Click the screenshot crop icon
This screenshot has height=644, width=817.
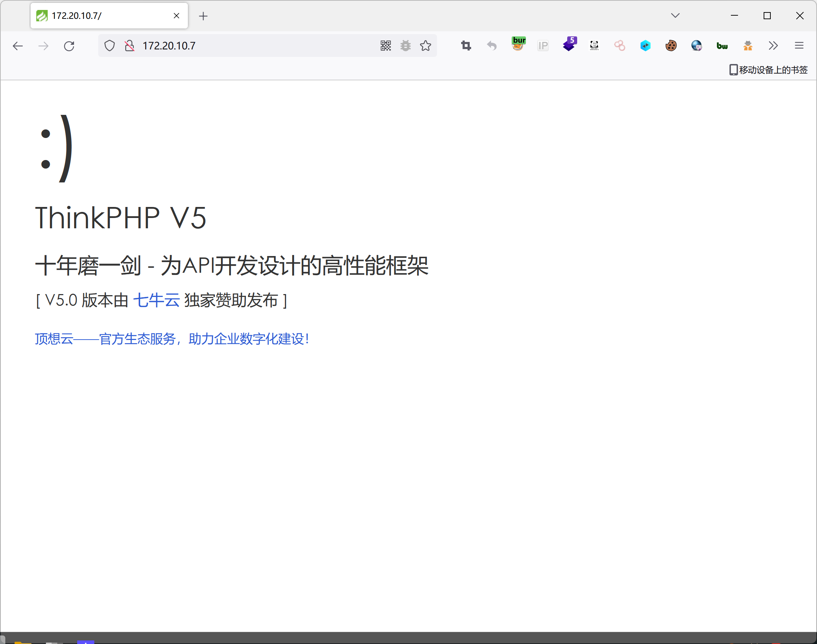tap(466, 46)
